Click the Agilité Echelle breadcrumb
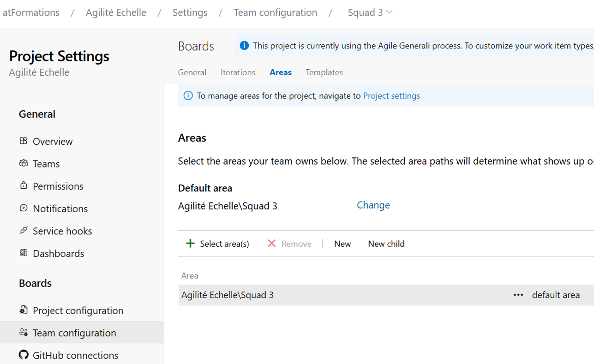 click(x=116, y=12)
